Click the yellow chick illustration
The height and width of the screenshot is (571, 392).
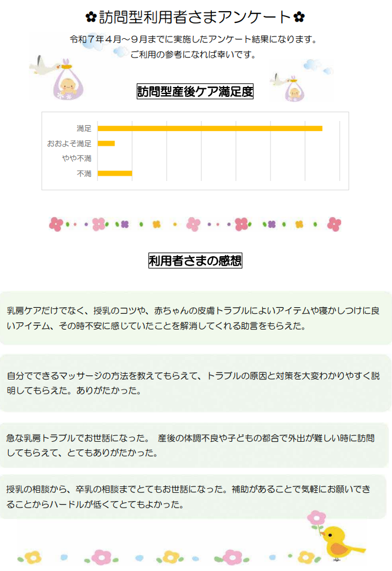(342, 541)
